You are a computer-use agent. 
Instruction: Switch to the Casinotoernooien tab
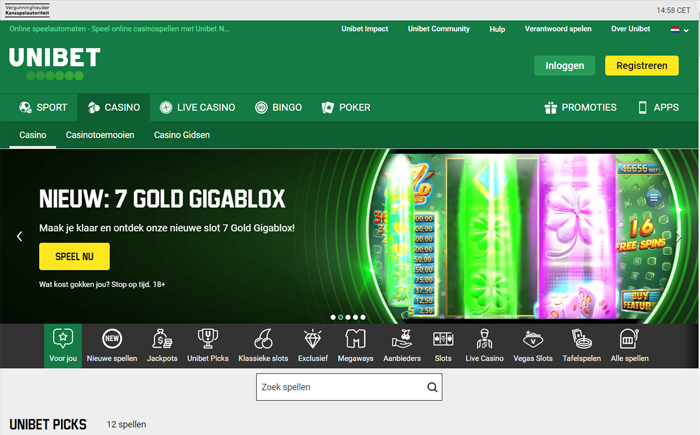(x=100, y=135)
